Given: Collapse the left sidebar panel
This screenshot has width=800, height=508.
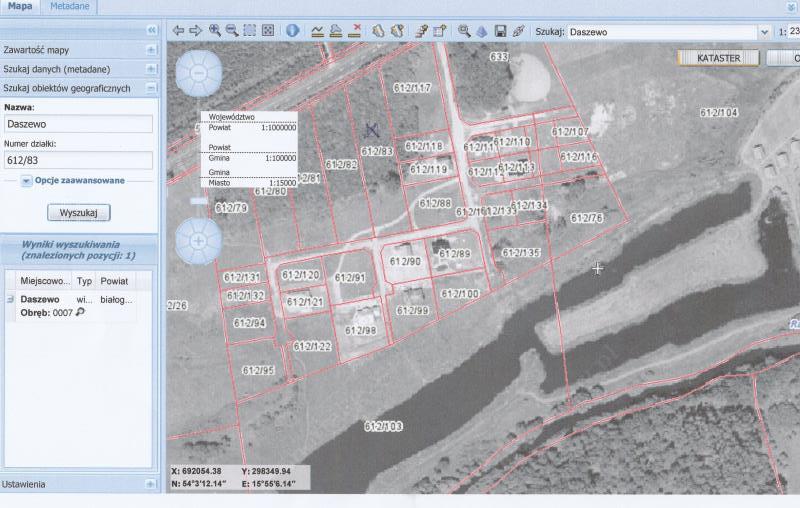Looking at the screenshot, I should [x=151, y=30].
